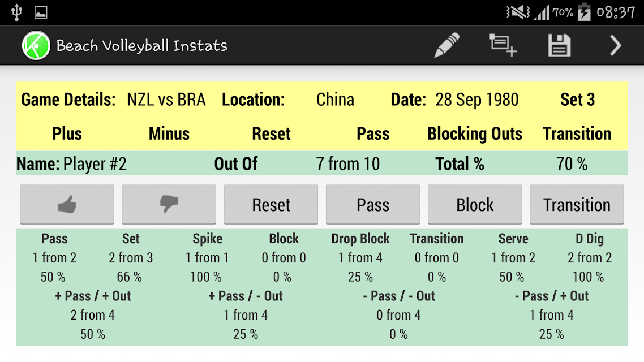This screenshot has height=362, width=644.
Task: Tap the China location value
Action: point(335,100)
